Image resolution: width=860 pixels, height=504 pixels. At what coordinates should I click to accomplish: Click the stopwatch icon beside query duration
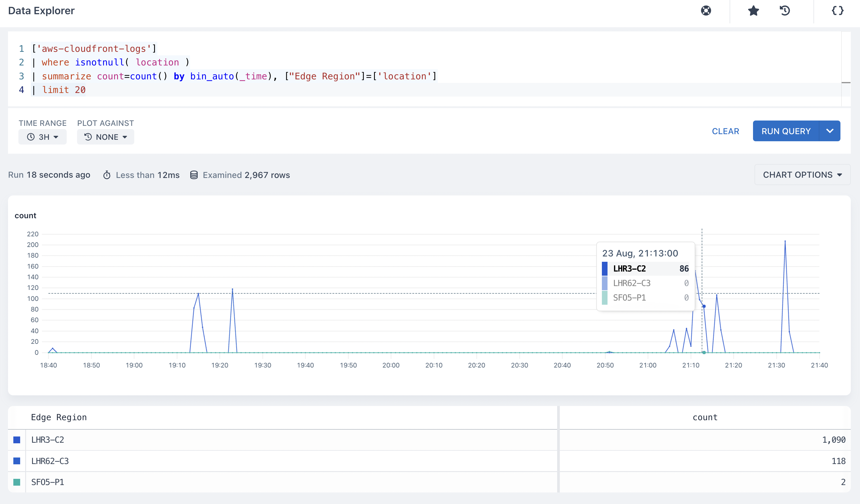tap(107, 175)
